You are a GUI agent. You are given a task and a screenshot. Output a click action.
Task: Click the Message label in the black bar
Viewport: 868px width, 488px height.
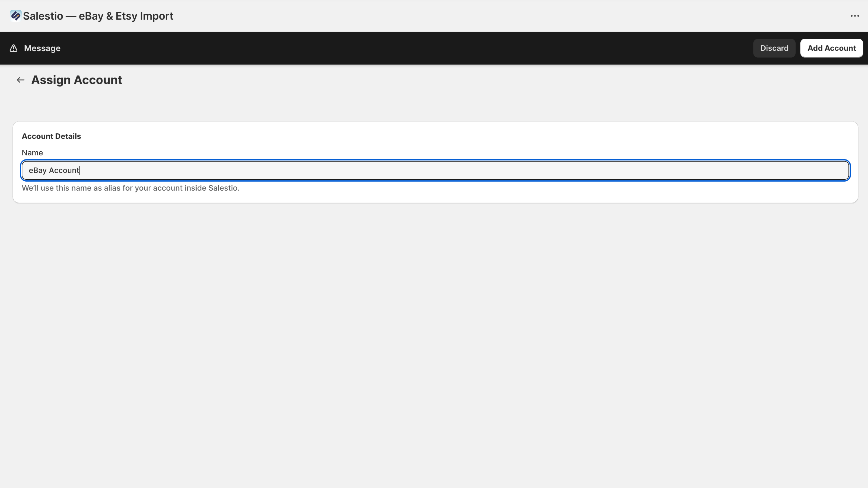pos(42,48)
